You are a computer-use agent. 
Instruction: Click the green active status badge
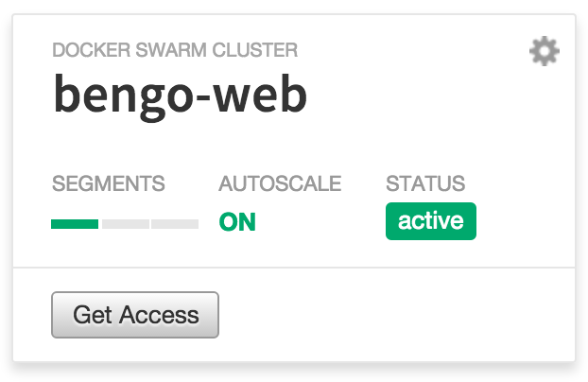coord(431,221)
